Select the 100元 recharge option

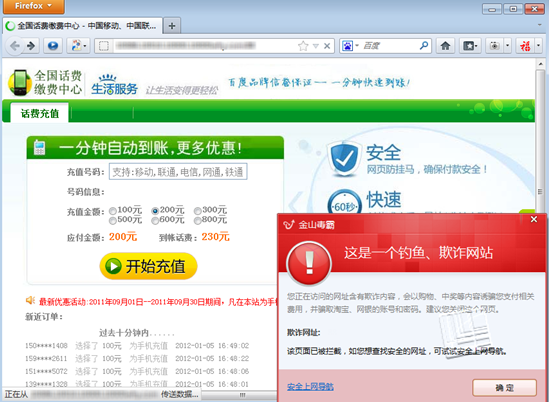[113, 211]
